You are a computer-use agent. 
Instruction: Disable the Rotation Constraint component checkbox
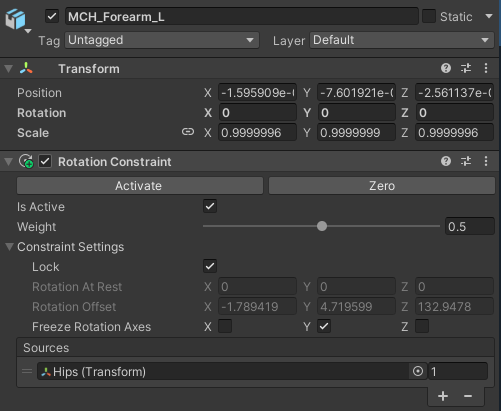pos(45,162)
